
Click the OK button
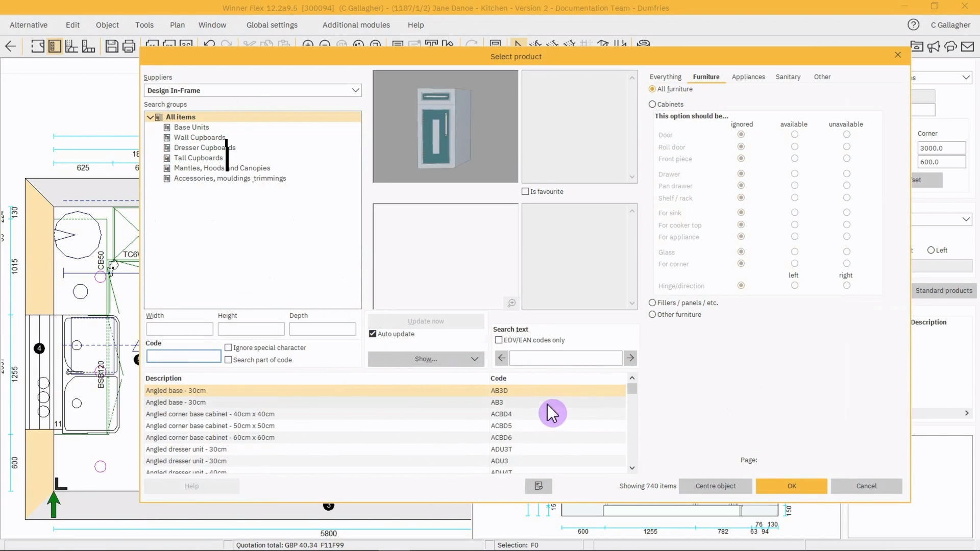pyautogui.click(x=791, y=486)
